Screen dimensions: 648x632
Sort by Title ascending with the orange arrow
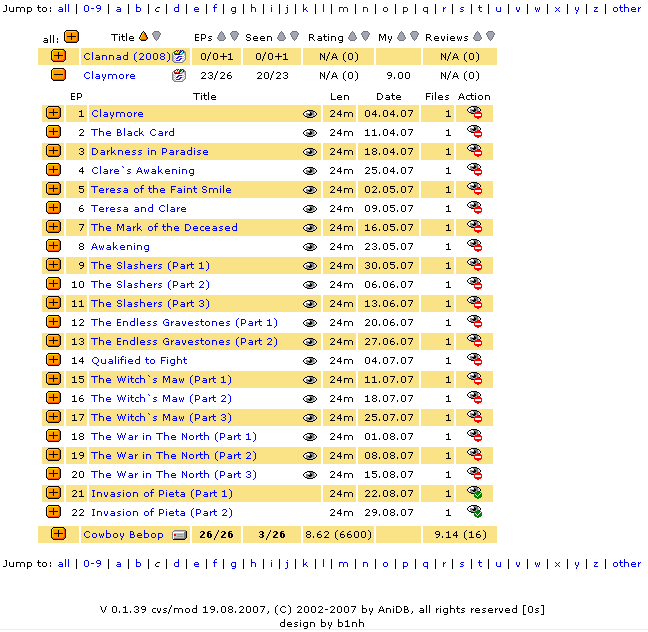pyautogui.click(x=143, y=37)
